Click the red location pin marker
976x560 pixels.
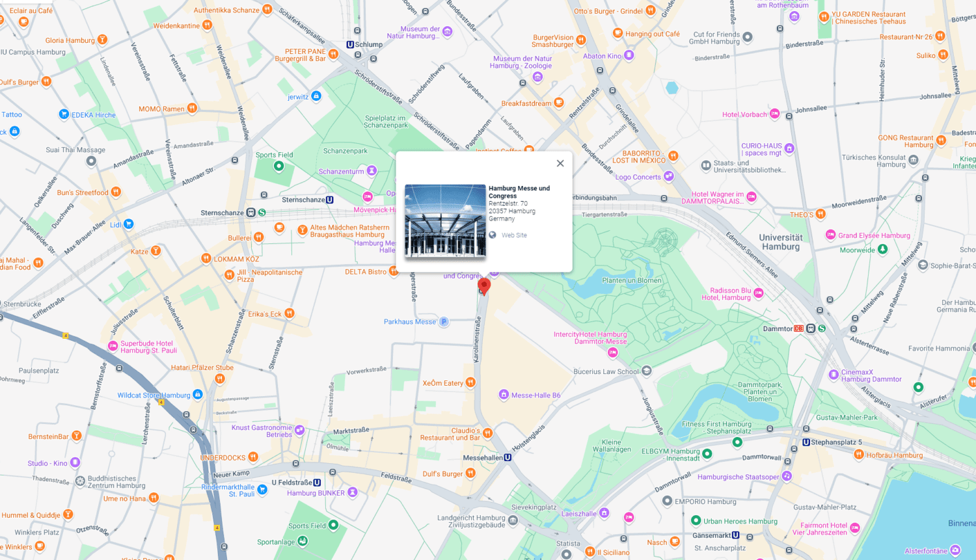(484, 286)
